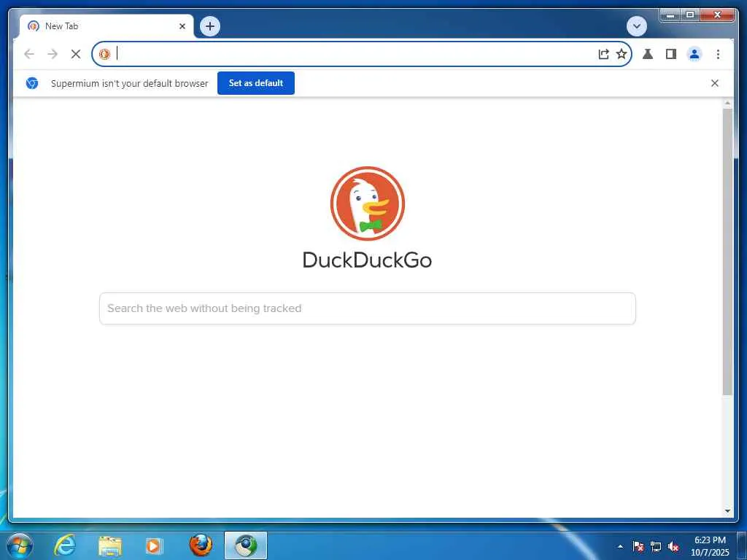Stop loading the page
The width and height of the screenshot is (747, 560).
(x=76, y=54)
